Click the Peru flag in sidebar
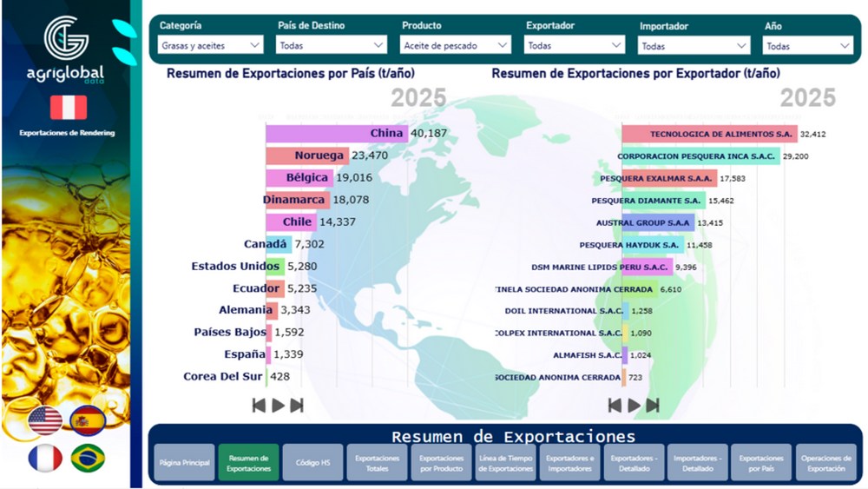The width and height of the screenshot is (868, 489). coord(68,107)
